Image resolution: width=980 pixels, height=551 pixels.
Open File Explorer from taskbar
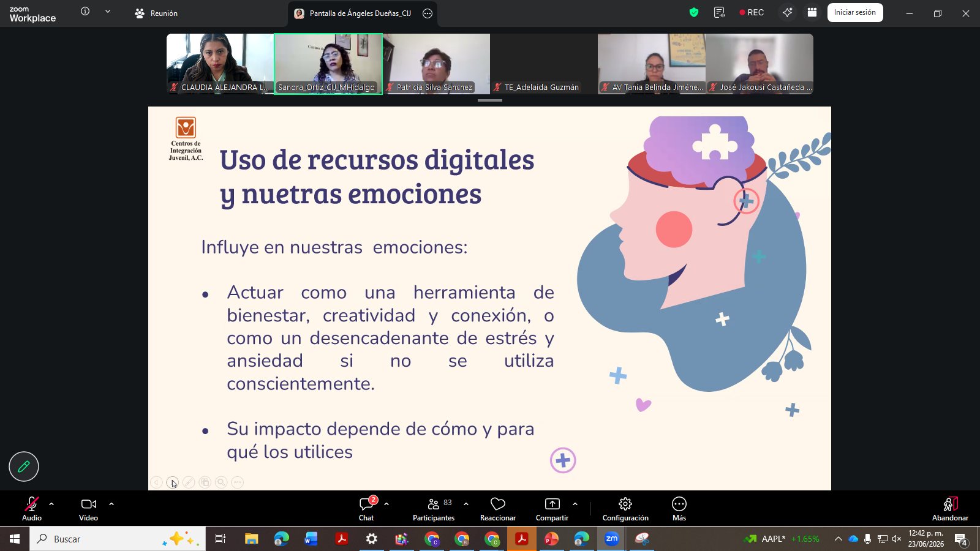[252, 539]
